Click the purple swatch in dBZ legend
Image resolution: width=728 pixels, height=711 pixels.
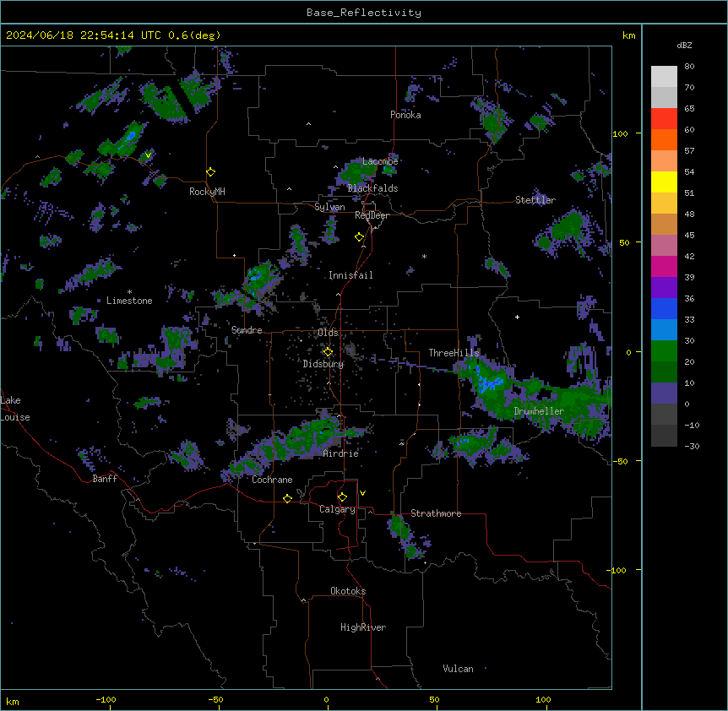pyautogui.click(x=664, y=287)
